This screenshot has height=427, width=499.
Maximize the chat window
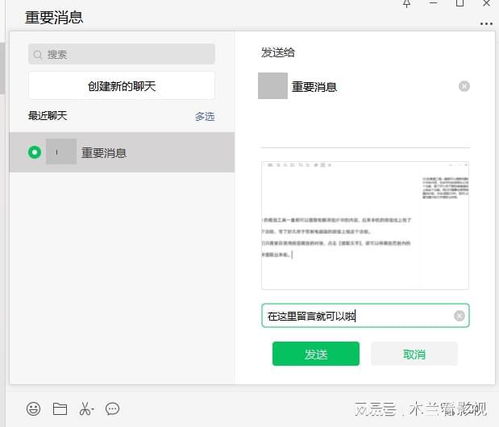pos(460,3)
